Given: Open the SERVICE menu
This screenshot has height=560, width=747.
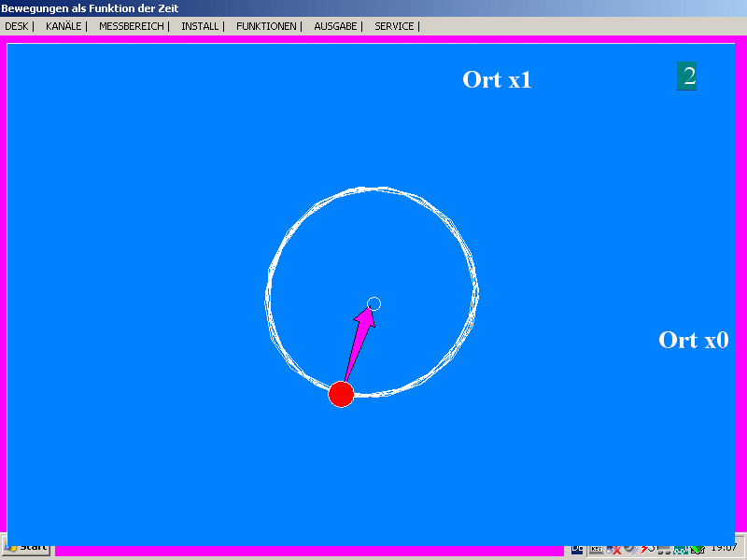Looking at the screenshot, I should 394,26.
